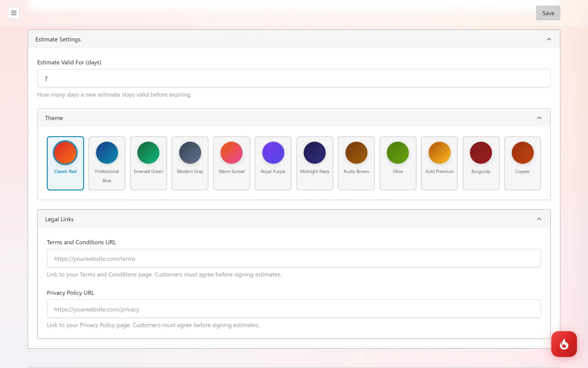Select the Rustic Brown theme
Screen dimensions: 588x368
coord(356,163)
